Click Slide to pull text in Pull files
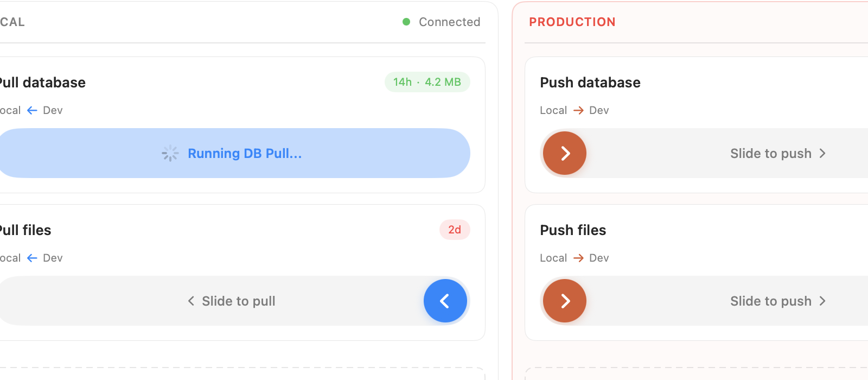The height and width of the screenshot is (380, 868). tap(239, 301)
